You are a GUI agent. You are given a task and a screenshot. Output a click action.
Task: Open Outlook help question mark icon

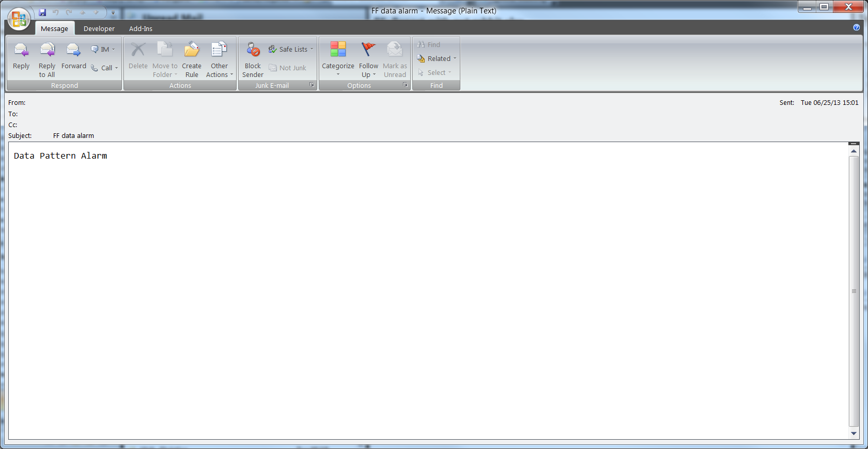point(856,27)
